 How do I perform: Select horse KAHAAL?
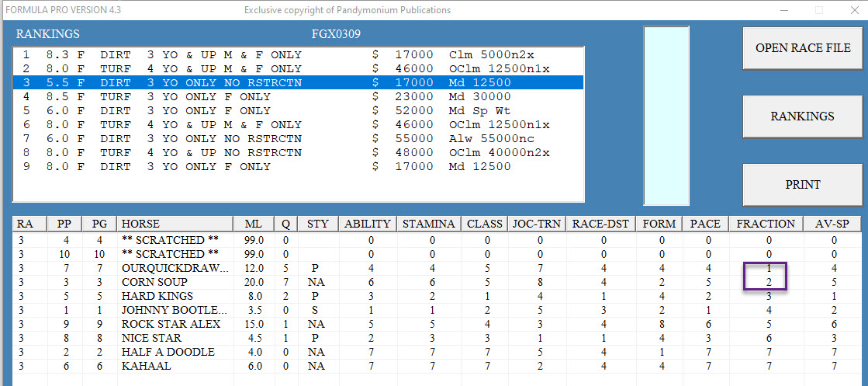[x=146, y=366]
